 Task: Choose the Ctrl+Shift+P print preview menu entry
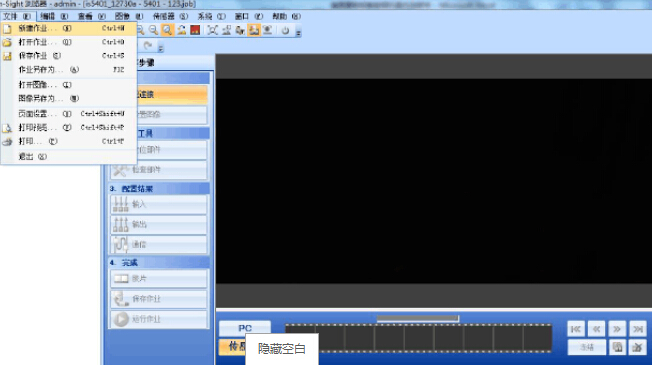[x=69, y=127]
